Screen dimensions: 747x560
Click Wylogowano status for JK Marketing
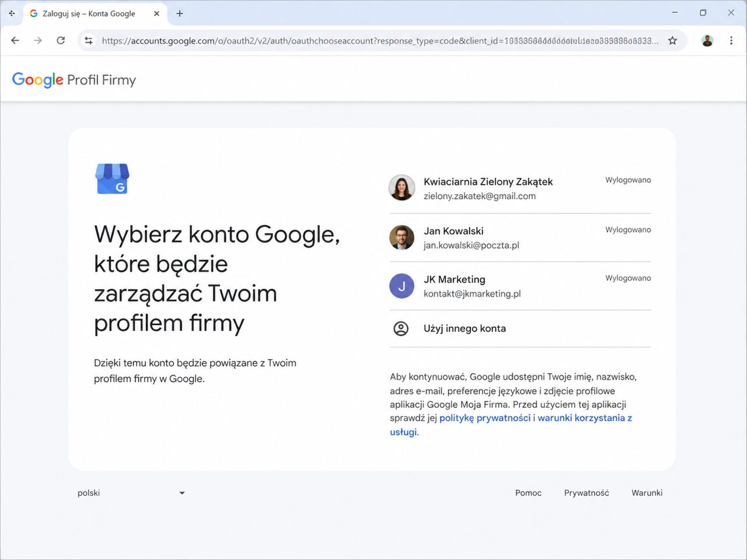(x=628, y=278)
